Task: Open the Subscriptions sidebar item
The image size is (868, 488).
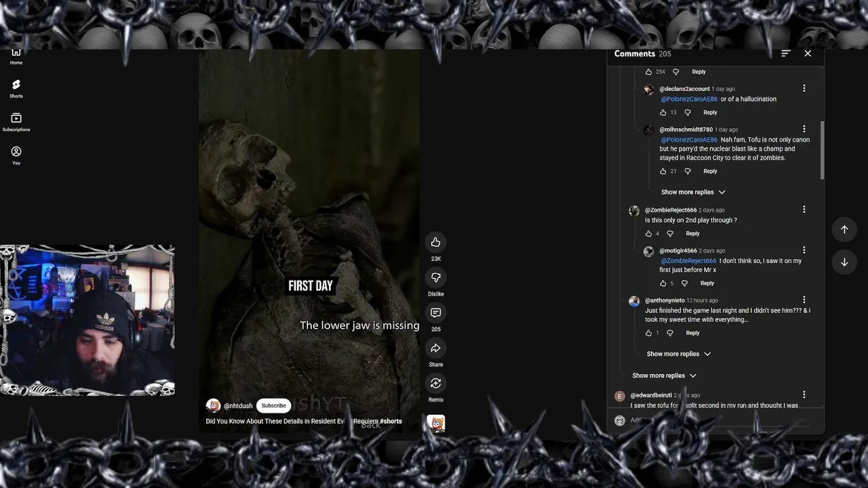Action: click(x=16, y=122)
